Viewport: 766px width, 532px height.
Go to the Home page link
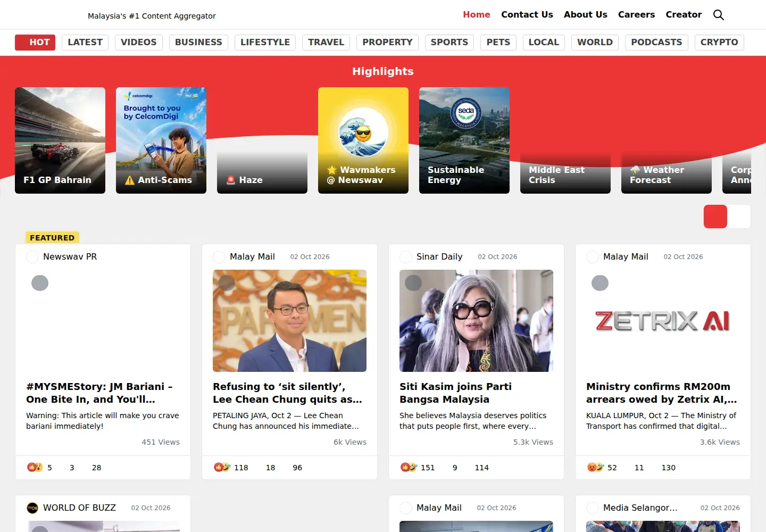point(477,15)
